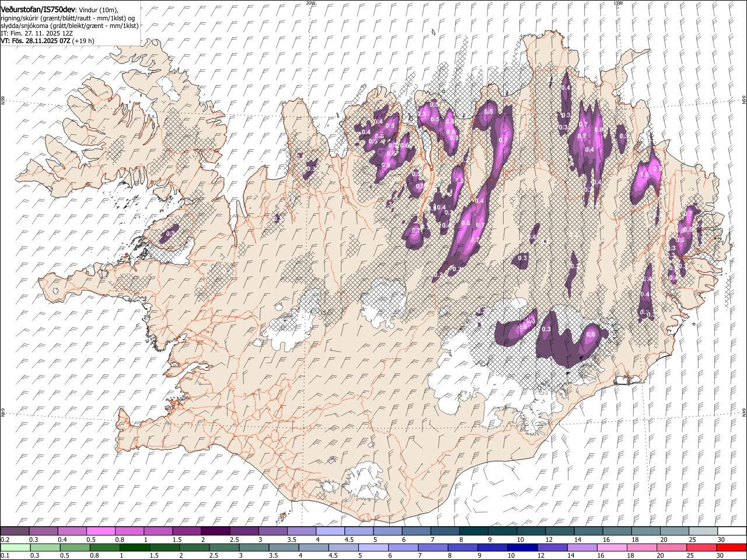Click the '20W' longitude label at top

[x=310, y=3]
